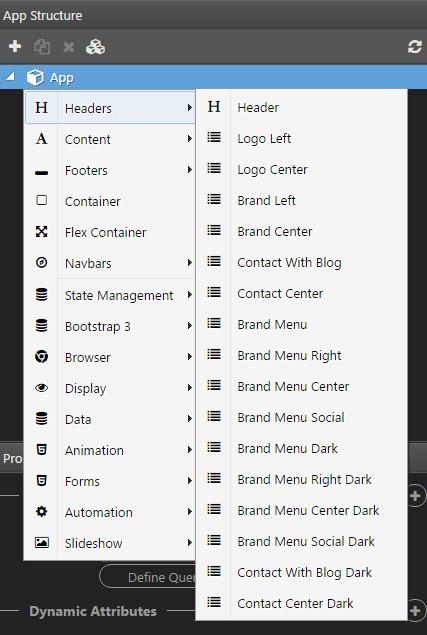
Task: Click the Browser chrome icon in menu
Action: (x=41, y=357)
